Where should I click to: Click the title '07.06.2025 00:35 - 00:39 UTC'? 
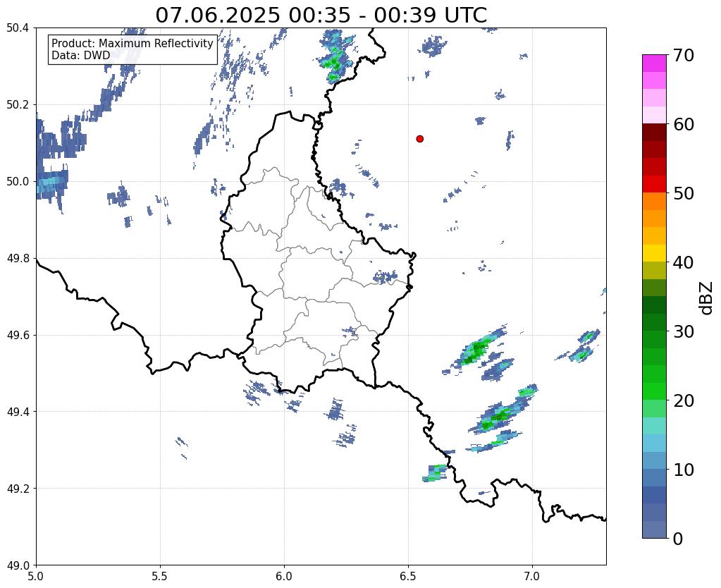(x=321, y=15)
